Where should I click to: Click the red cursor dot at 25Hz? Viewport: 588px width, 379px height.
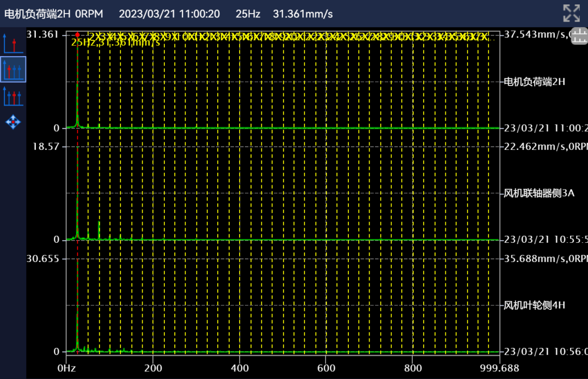pos(77,34)
